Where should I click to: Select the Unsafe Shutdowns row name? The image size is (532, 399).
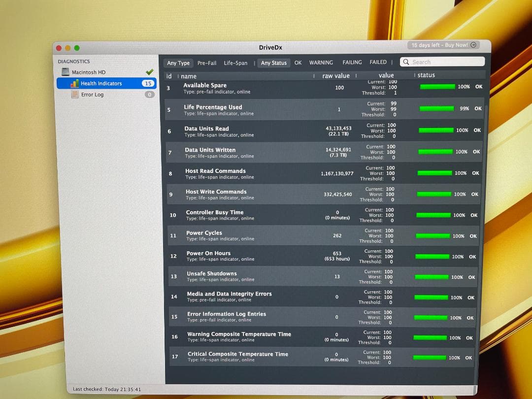(212, 274)
